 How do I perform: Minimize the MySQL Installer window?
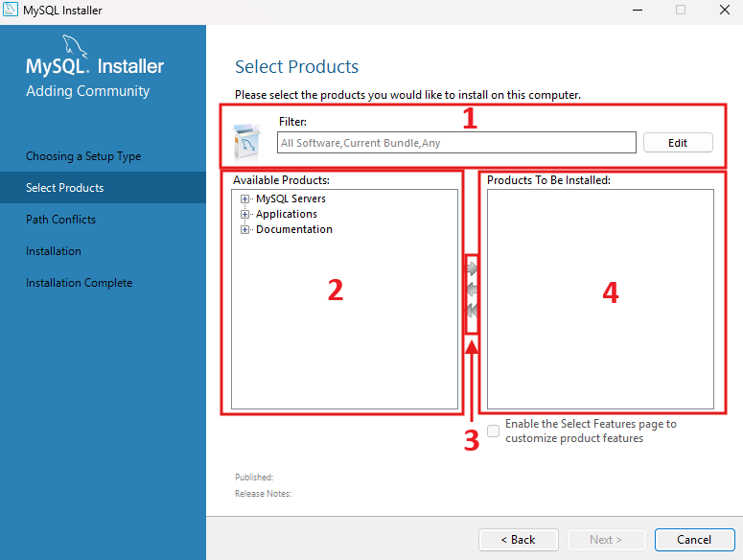(638, 10)
